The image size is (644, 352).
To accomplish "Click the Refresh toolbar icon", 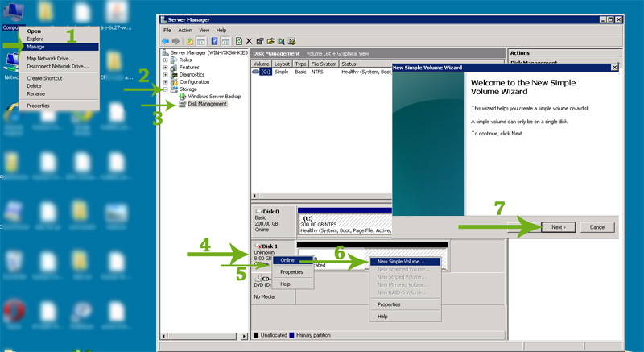I will point(239,41).
